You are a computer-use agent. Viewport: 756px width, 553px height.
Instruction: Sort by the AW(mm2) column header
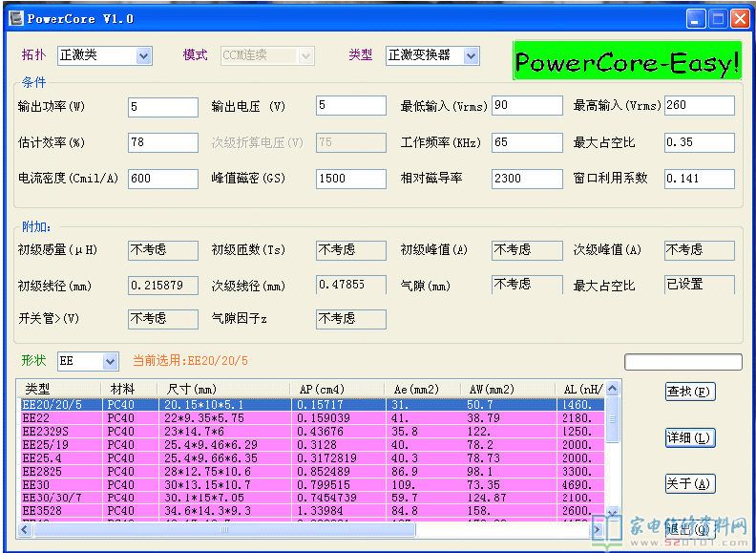[x=508, y=389]
